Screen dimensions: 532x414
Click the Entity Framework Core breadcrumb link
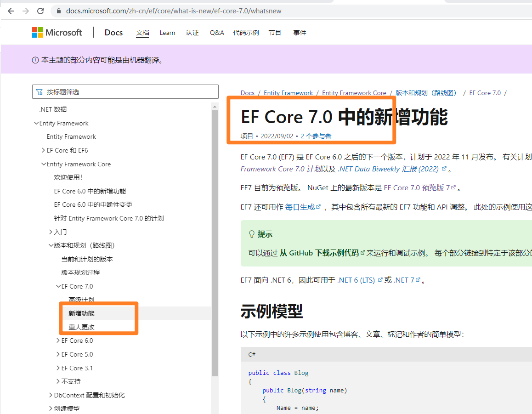[x=354, y=93]
